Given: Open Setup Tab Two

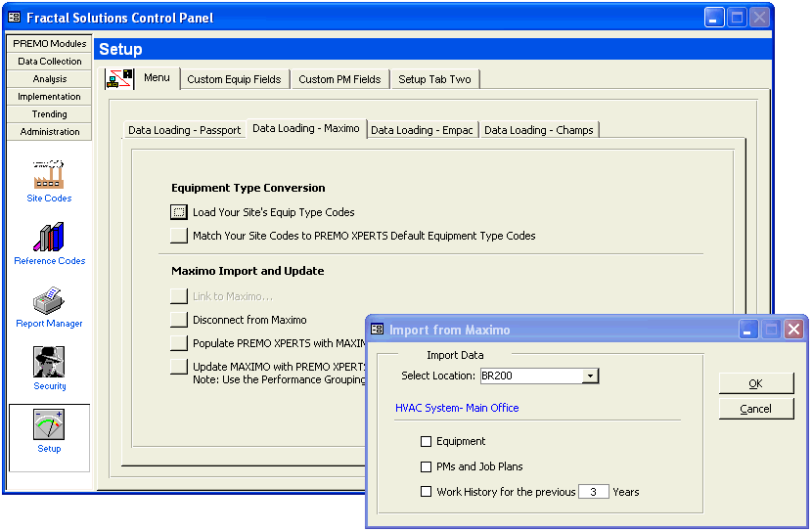Looking at the screenshot, I should pos(435,79).
